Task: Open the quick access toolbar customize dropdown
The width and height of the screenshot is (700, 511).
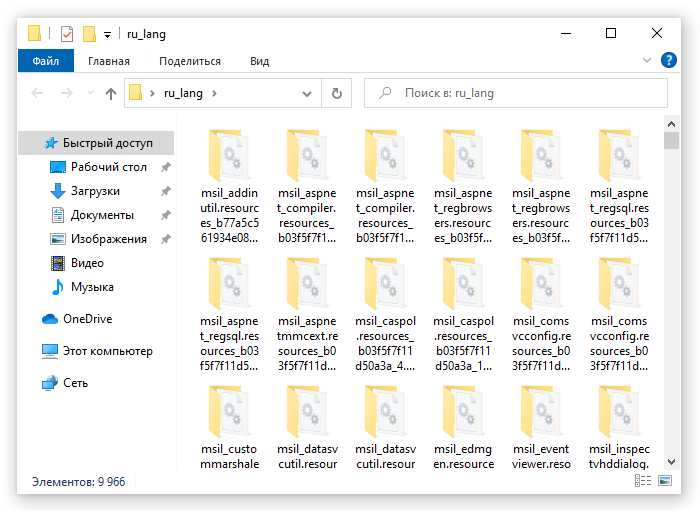Action: point(107,35)
